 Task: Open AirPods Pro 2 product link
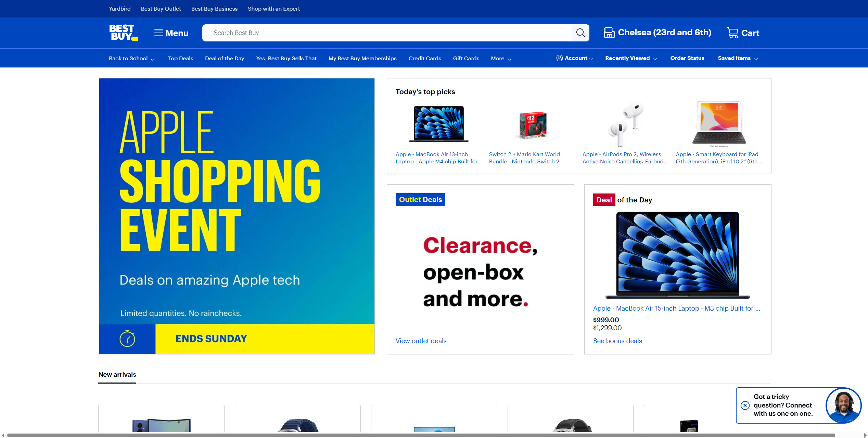point(625,158)
